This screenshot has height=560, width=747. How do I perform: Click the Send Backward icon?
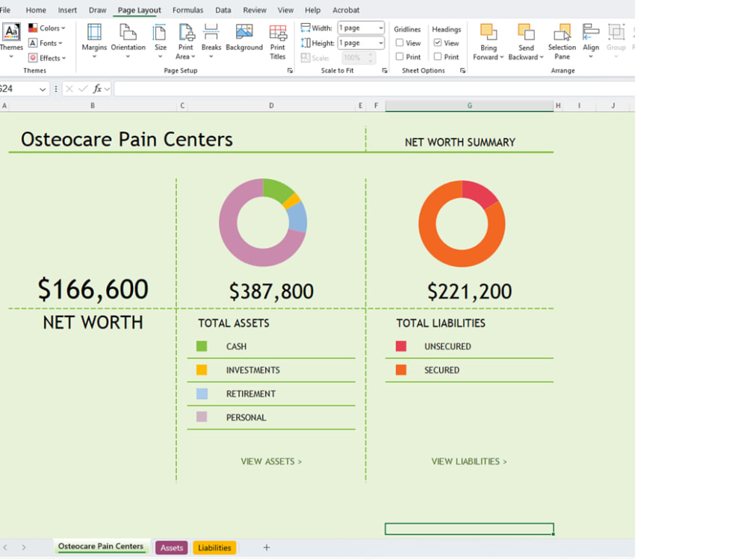click(x=526, y=32)
